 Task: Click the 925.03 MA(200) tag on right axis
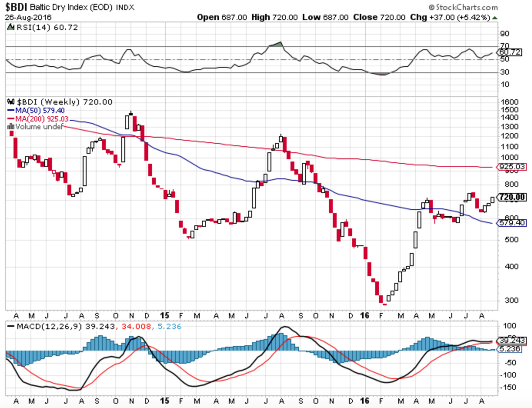512,167
